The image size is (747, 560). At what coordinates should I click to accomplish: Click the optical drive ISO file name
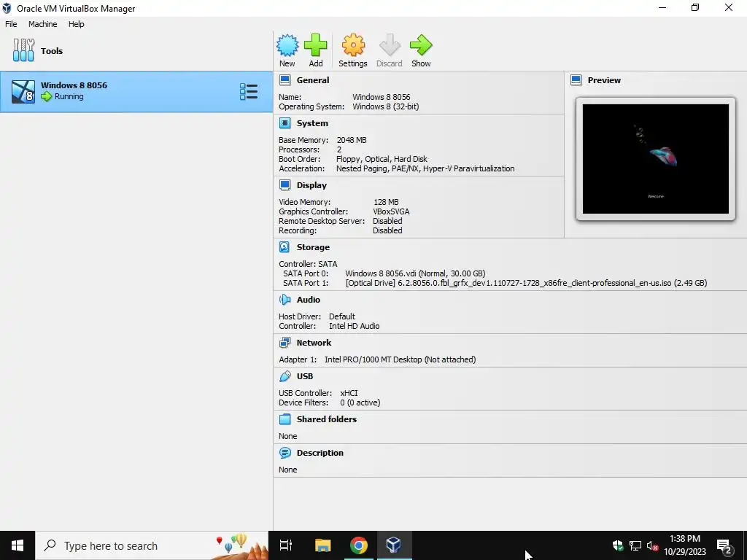click(x=526, y=283)
